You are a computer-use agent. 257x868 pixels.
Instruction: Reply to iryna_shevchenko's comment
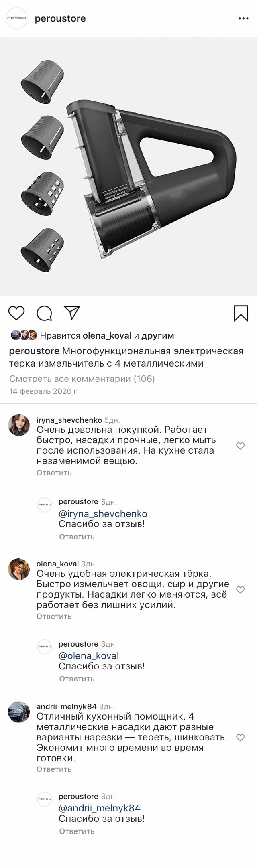pos(54,473)
